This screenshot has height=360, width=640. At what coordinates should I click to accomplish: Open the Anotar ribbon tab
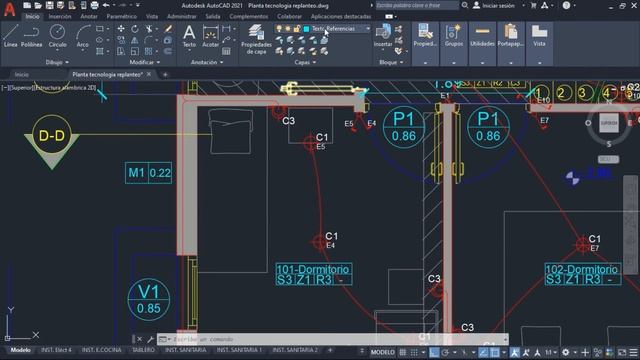89,16
